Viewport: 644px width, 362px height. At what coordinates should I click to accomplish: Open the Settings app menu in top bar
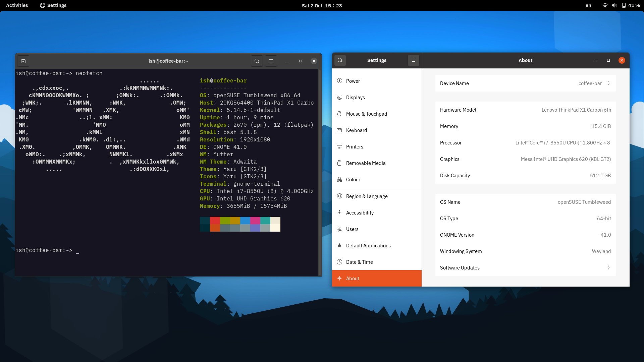click(x=53, y=5)
